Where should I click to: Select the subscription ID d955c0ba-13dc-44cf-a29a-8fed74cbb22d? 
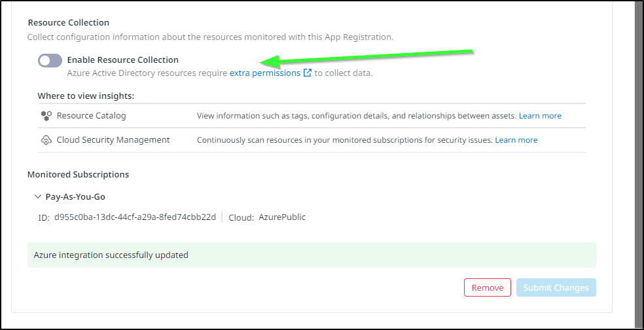(x=135, y=217)
